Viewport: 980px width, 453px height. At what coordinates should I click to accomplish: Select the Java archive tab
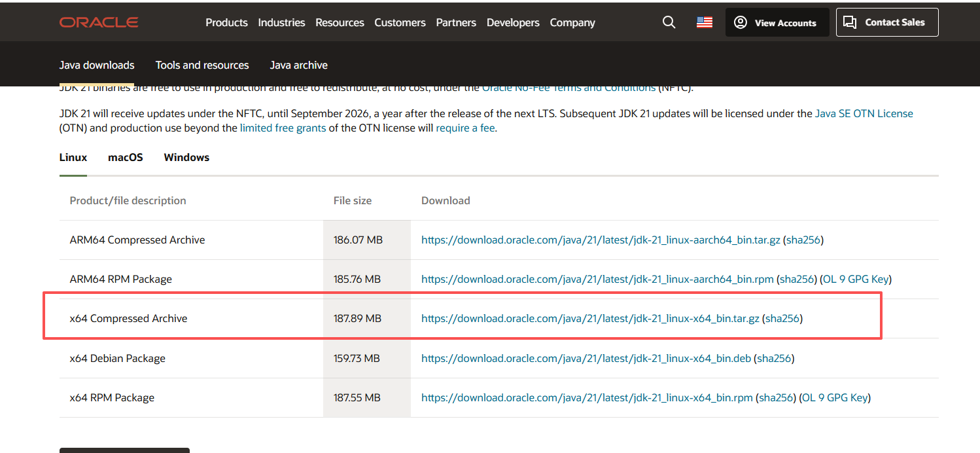pos(298,65)
